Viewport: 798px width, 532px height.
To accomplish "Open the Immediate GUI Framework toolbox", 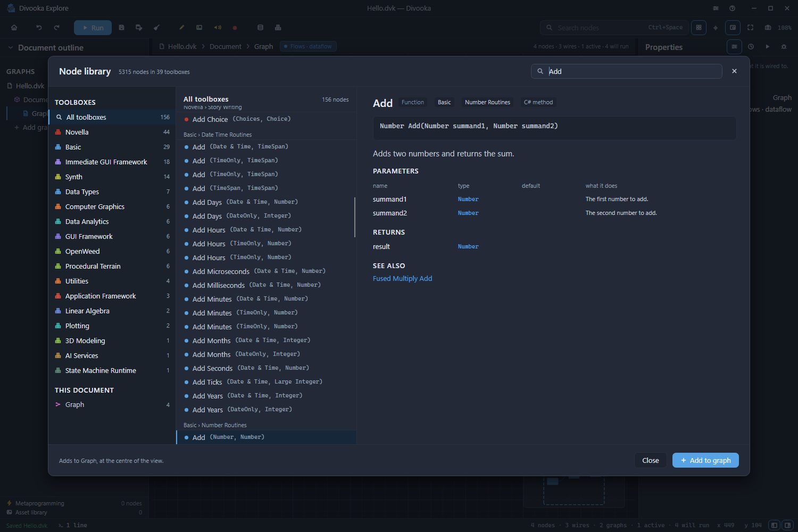I will (112, 162).
